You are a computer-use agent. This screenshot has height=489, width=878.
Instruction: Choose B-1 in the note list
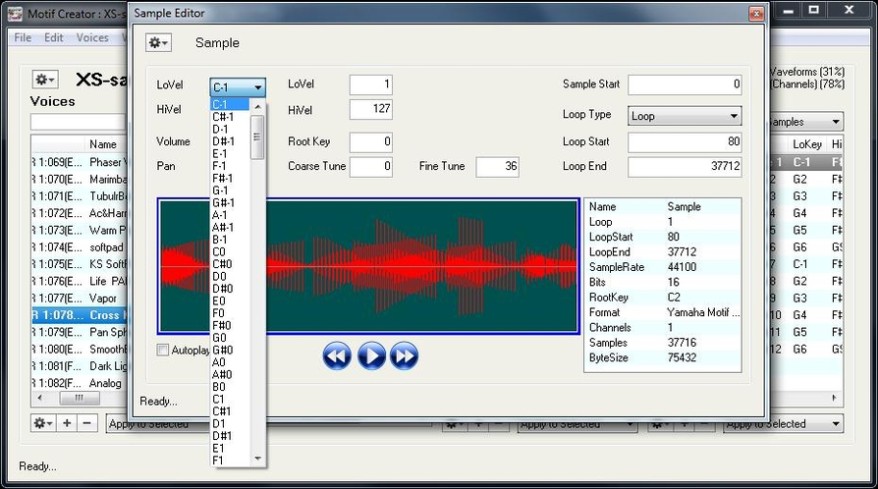coord(230,240)
